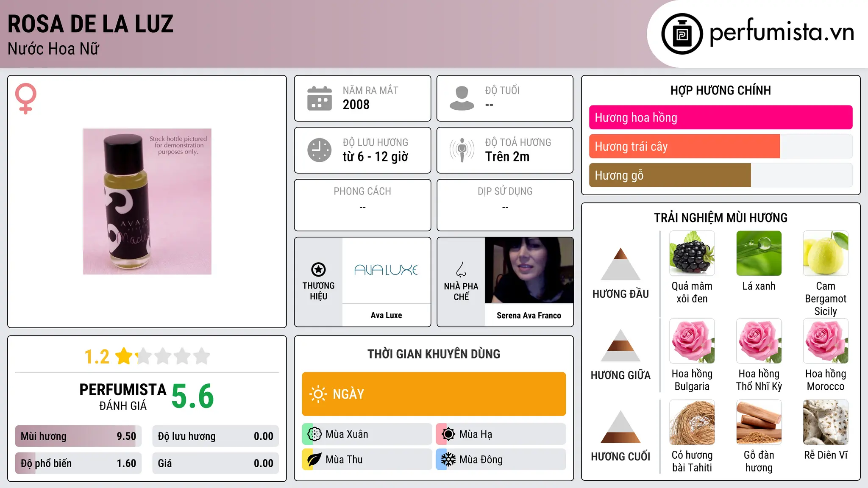Click the 1.2 star rating number
This screenshot has width=868, height=488.
pyautogui.click(x=97, y=357)
